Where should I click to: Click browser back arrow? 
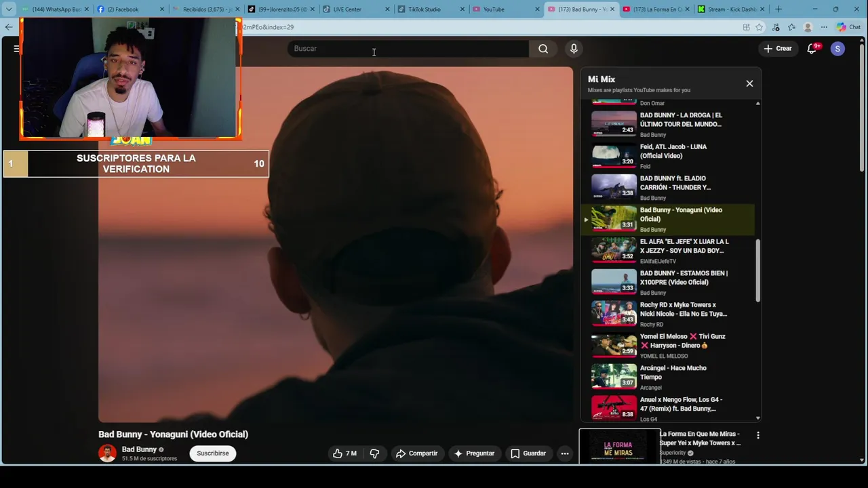tap(8, 27)
